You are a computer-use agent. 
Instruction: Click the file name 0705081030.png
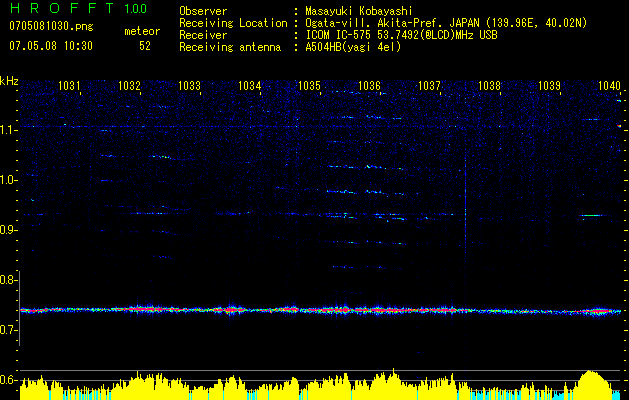[x=51, y=27]
